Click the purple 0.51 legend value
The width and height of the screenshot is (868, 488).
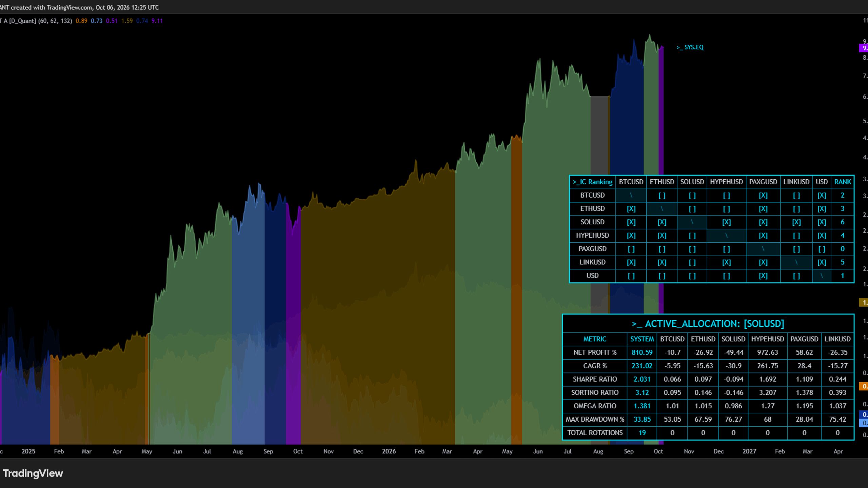point(112,21)
